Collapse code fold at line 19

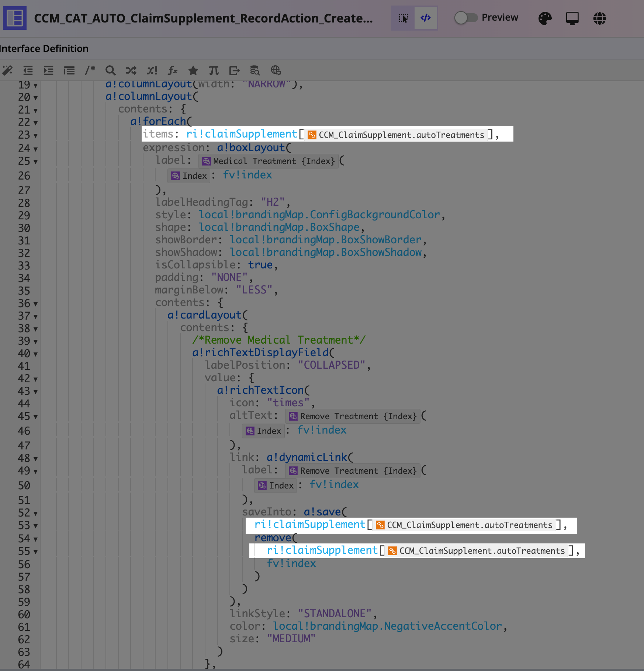pos(35,86)
